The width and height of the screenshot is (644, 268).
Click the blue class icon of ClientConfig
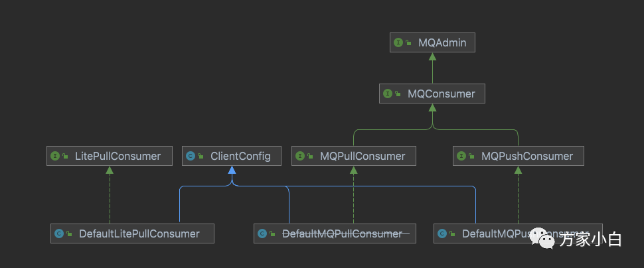coord(190,156)
